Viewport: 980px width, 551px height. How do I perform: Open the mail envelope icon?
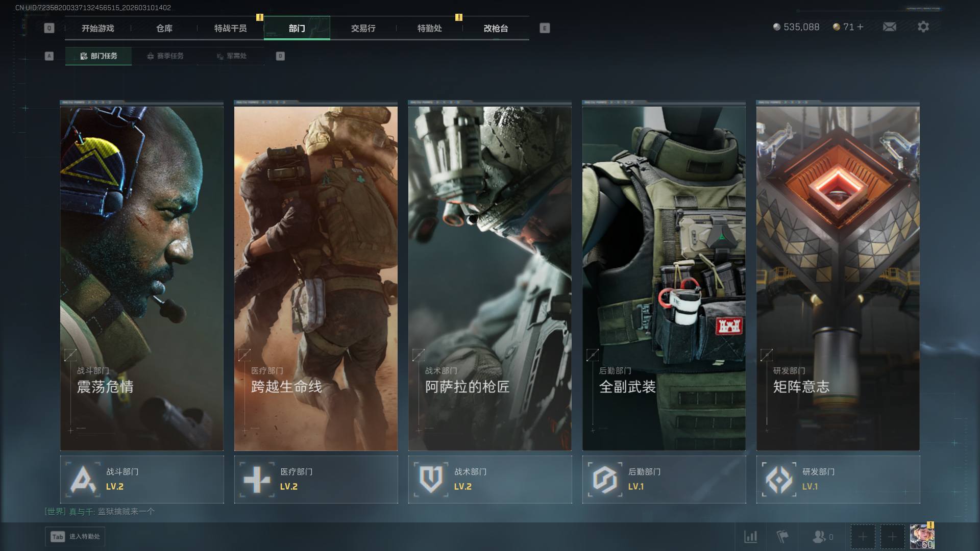click(889, 27)
